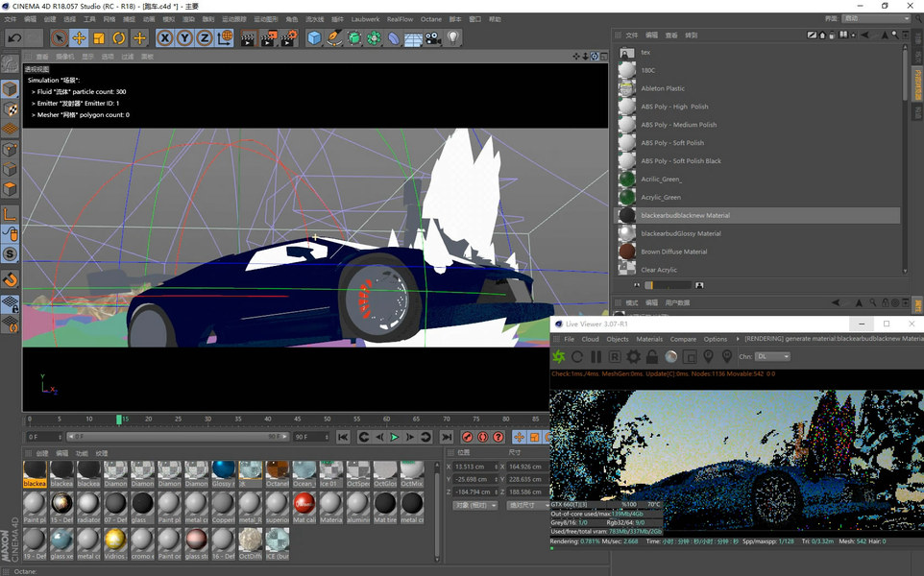Open Live Viewer settings gear
This screenshot has height=576, width=924.
[634, 357]
